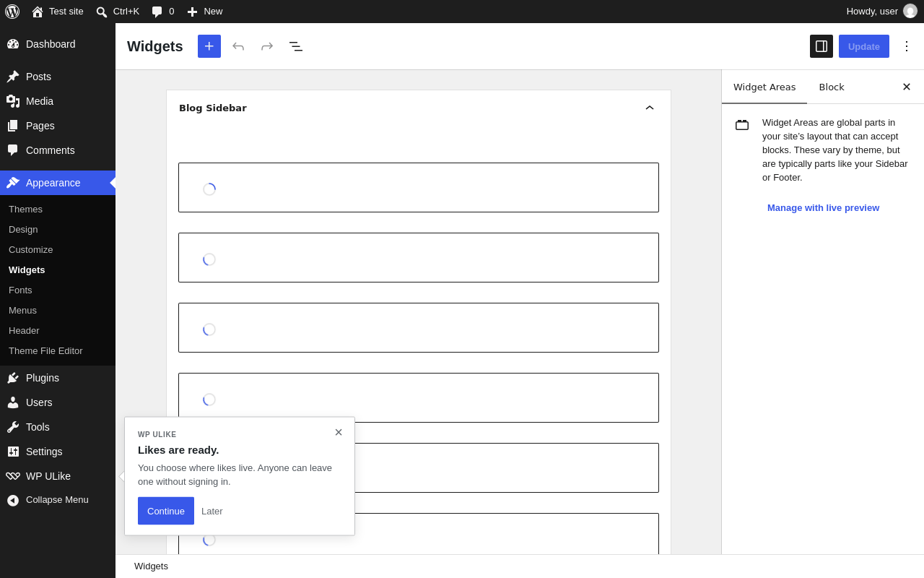Go to Dashboard in the sidebar

coord(58,44)
